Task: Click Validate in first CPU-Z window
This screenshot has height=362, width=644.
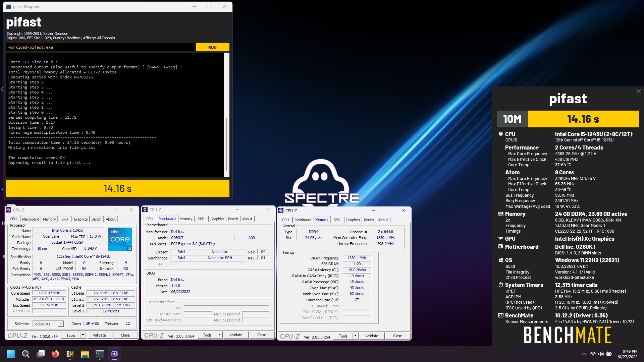Action: click(x=99, y=335)
